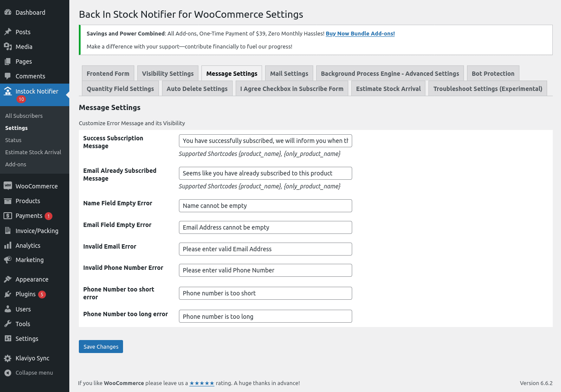Image resolution: width=561 pixels, height=392 pixels.
Task: Open the Marketing megaphone icon
Action: 8,260
